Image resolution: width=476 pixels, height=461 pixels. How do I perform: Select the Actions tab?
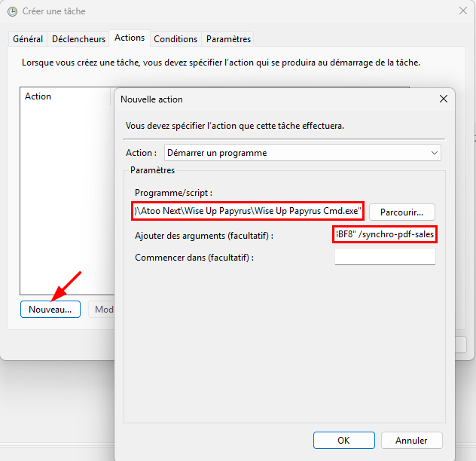click(x=130, y=38)
